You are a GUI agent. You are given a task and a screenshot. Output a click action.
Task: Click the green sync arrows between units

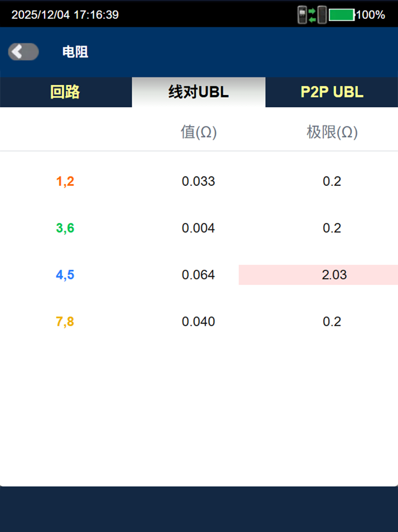[312, 15]
